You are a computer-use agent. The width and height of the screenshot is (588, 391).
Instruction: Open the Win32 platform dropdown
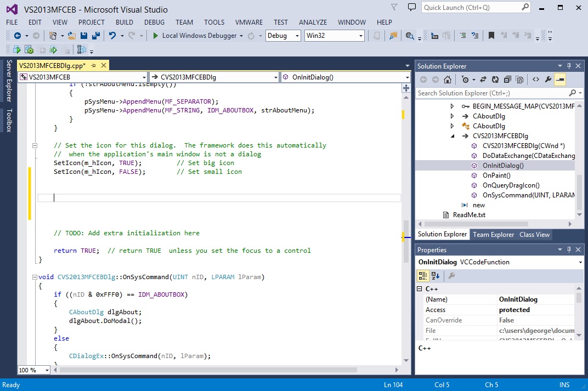pos(334,36)
